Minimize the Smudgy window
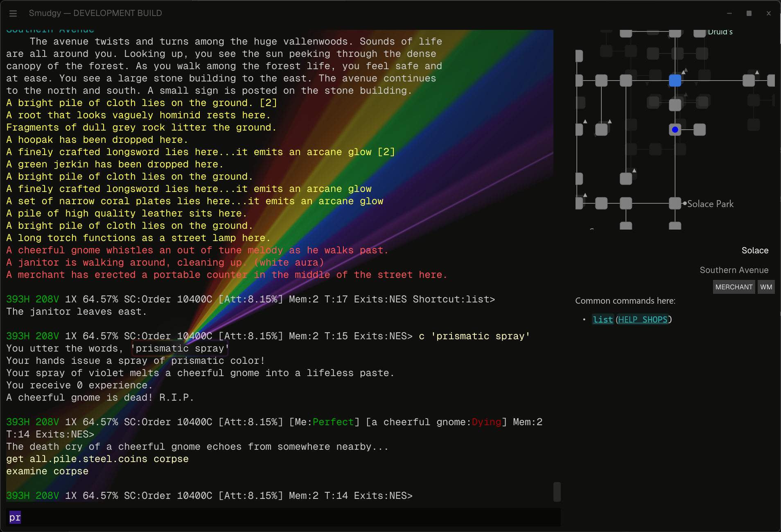Image resolution: width=781 pixels, height=532 pixels. coord(729,13)
